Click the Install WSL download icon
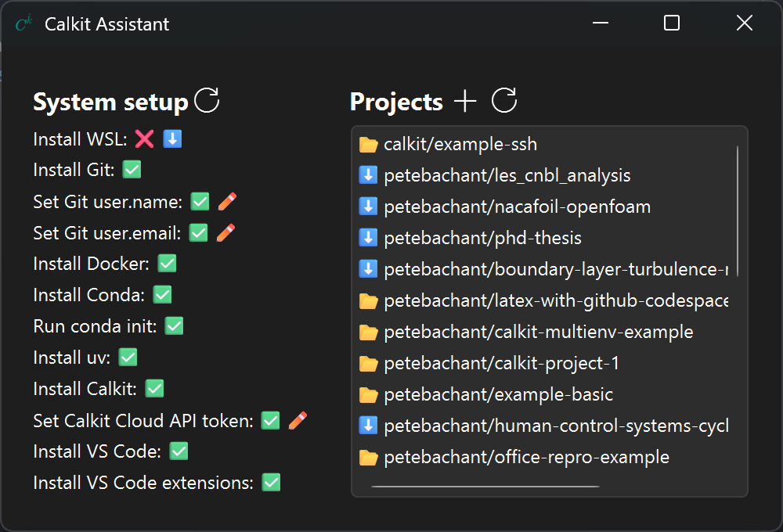The width and height of the screenshot is (783, 532). 172,138
